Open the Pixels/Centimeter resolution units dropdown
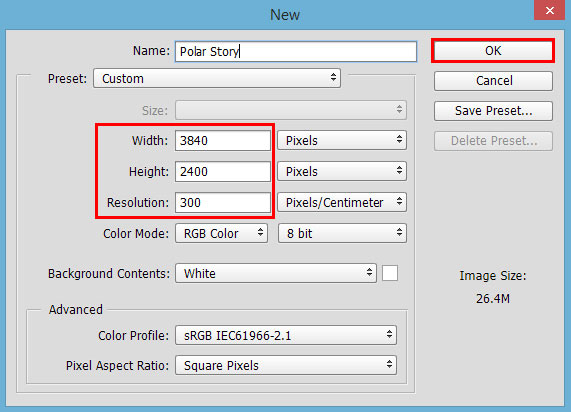 [342, 202]
